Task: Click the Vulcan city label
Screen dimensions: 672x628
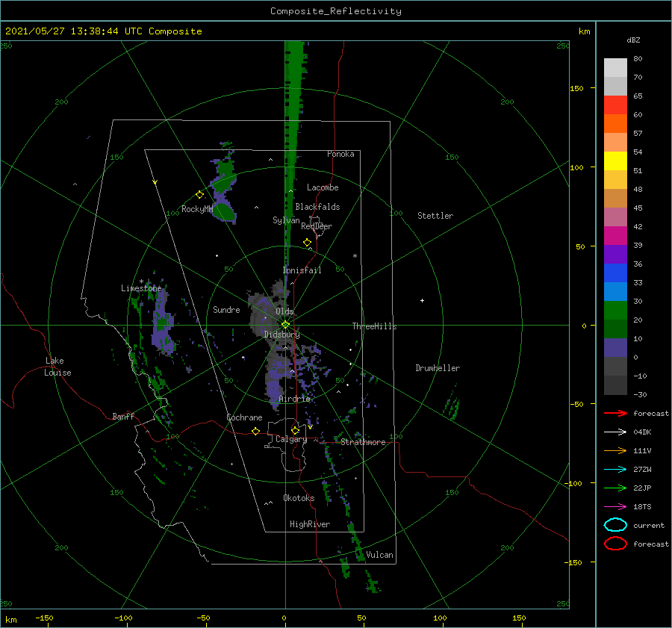Action: 380,555
